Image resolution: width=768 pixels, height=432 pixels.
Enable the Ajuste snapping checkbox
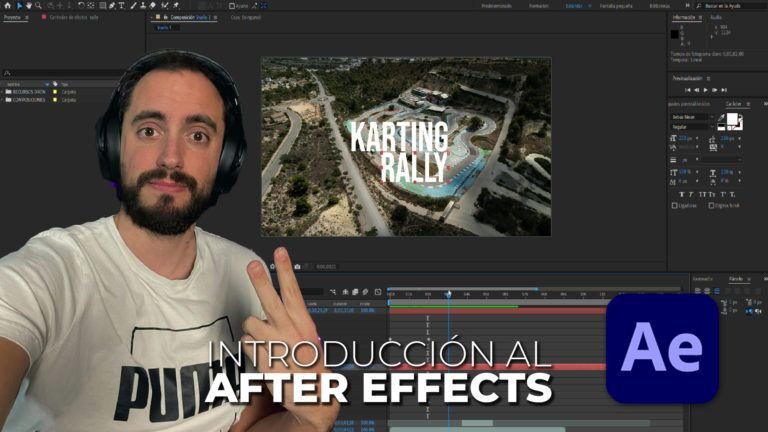pos(232,6)
